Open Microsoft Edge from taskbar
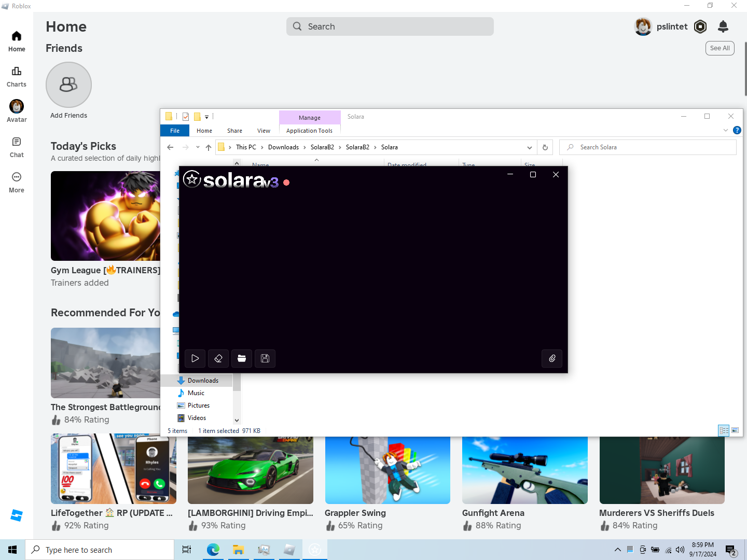Screen dimensions: 747x560 point(213,550)
